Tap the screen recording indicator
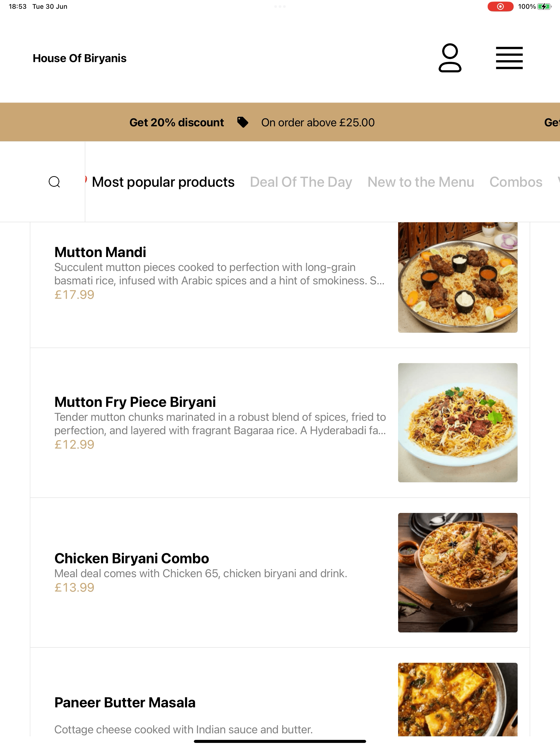The height and width of the screenshot is (747, 560). pyautogui.click(x=500, y=6)
